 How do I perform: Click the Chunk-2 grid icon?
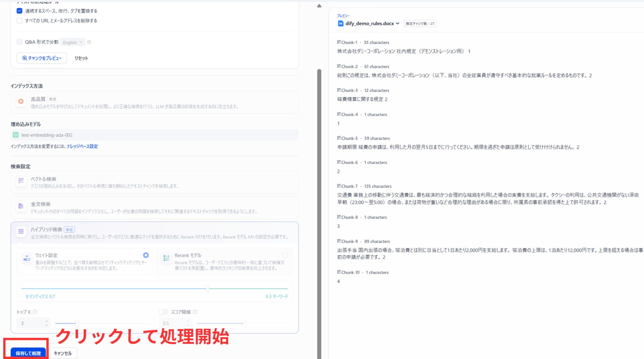(x=339, y=66)
